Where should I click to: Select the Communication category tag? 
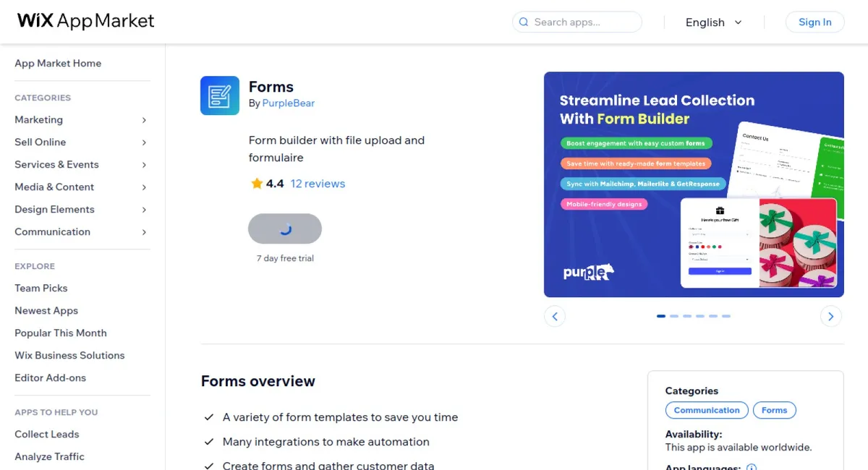coord(707,411)
